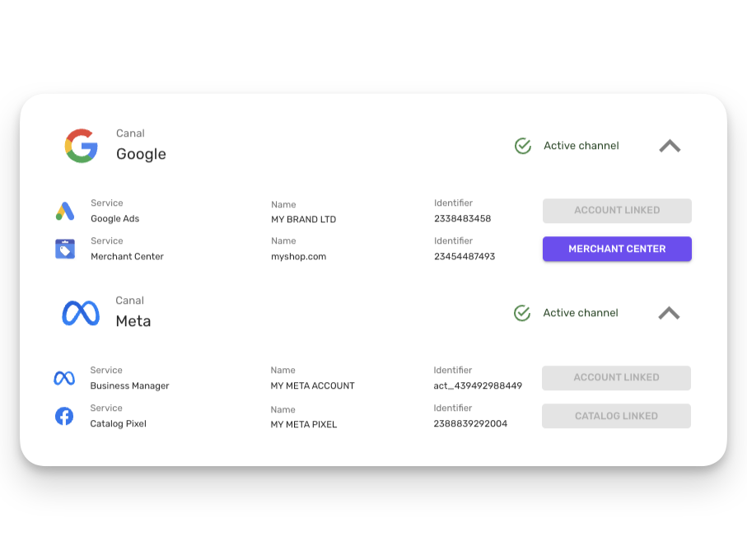Select identifier act_439492988449
The image size is (747, 560).
coord(478,385)
